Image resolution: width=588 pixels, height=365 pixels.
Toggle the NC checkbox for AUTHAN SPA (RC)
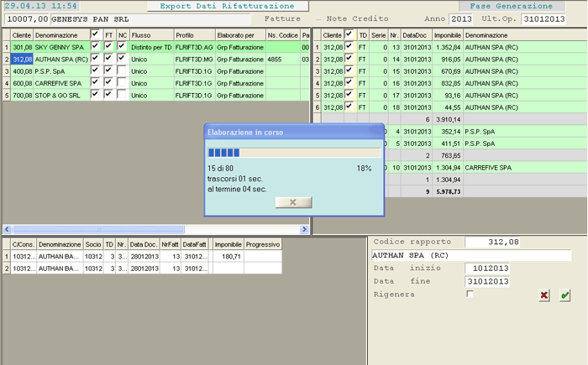pos(122,59)
